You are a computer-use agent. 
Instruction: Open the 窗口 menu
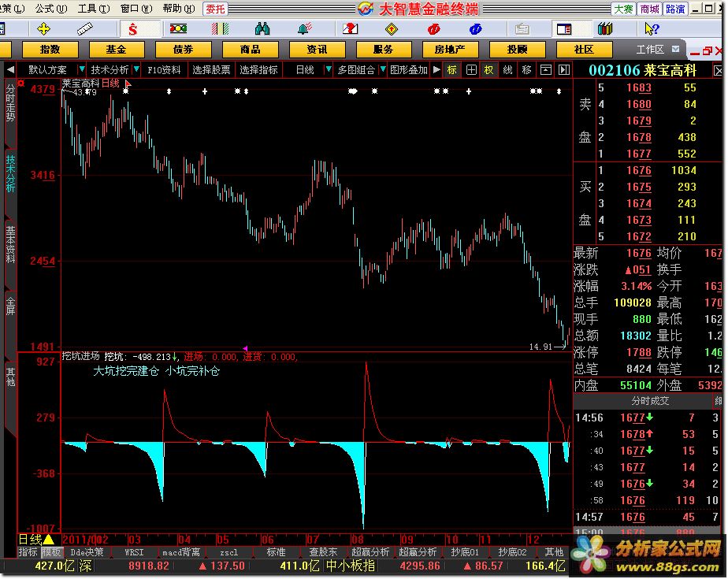pyautogui.click(x=136, y=9)
